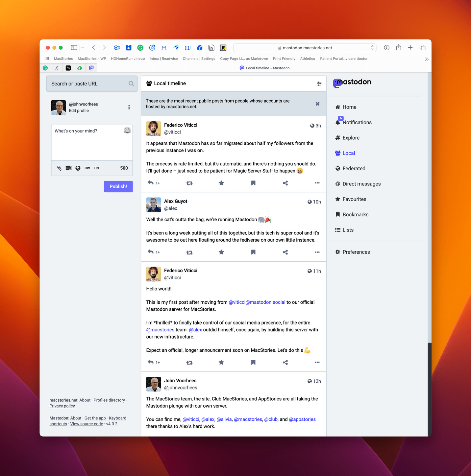This screenshot has height=476, width=471.
Task: Go to Federated timeline
Action: click(x=354, y=169)
